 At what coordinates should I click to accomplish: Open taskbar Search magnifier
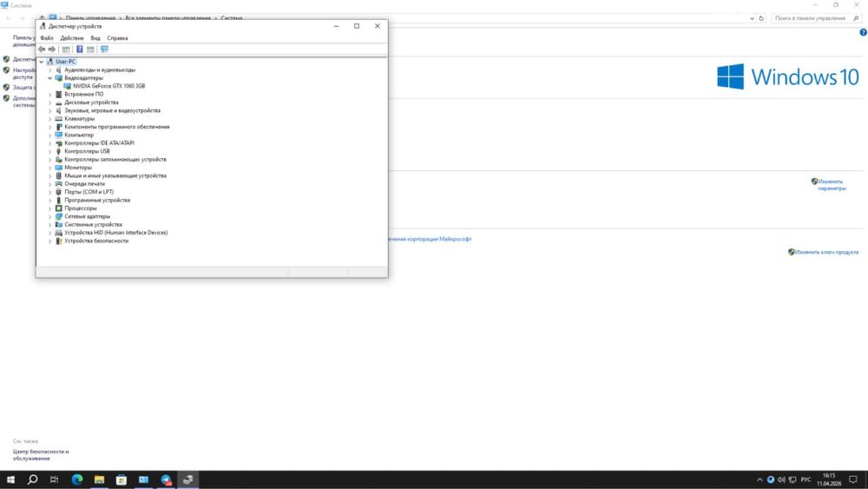click(x=33, y=479)
